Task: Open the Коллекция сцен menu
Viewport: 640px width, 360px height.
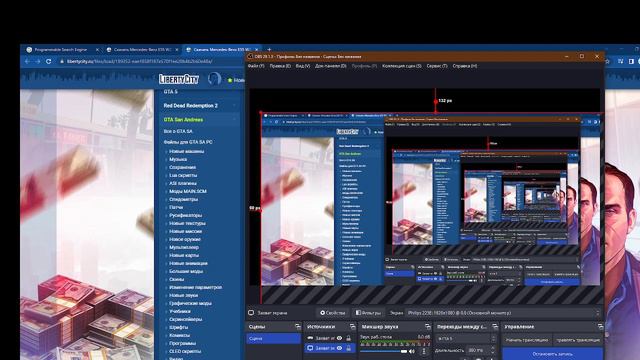Action: point(402,66)
